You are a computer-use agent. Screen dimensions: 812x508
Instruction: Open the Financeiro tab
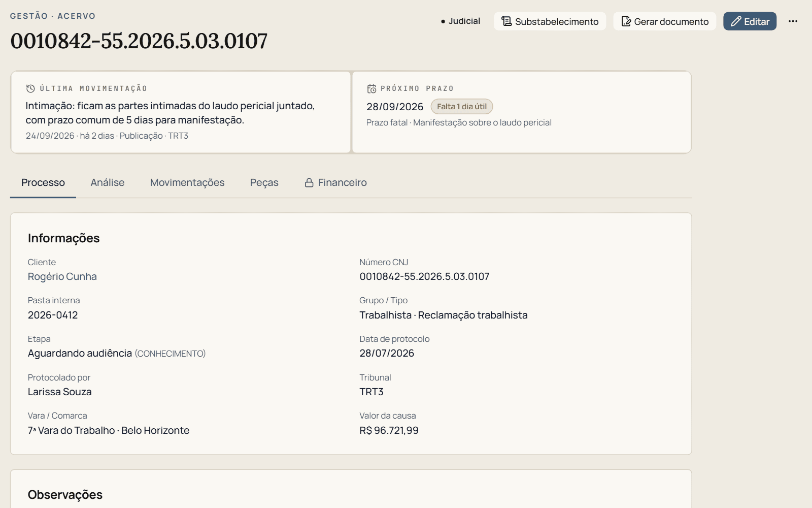335,182
